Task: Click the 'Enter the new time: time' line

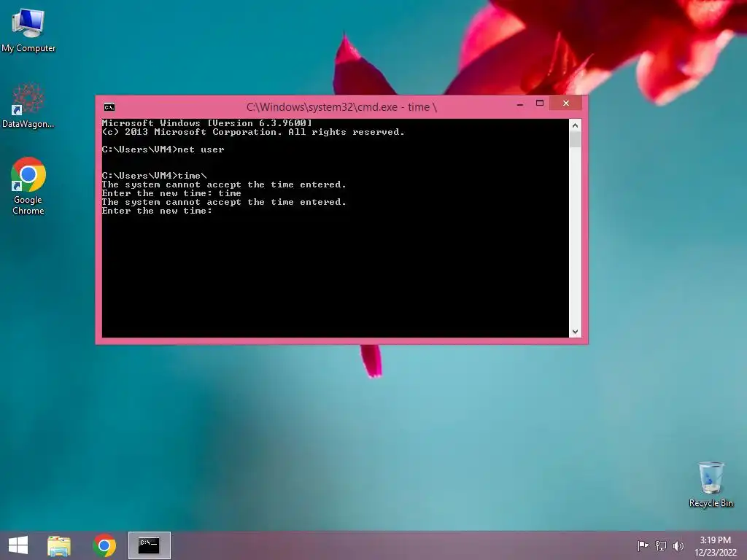Action: 171,193
